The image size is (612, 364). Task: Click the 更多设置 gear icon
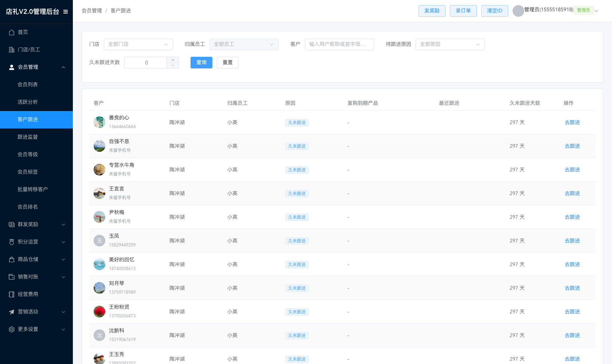click(12, 329)
